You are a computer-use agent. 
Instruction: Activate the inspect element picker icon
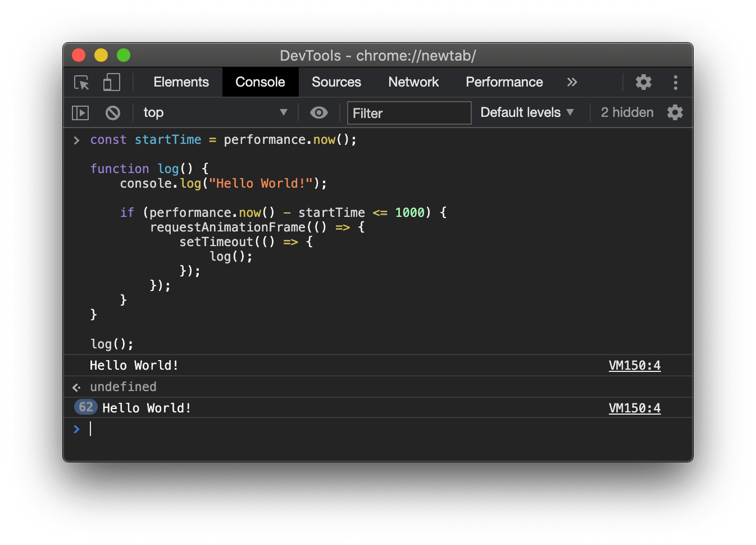(x=82, y=83)
